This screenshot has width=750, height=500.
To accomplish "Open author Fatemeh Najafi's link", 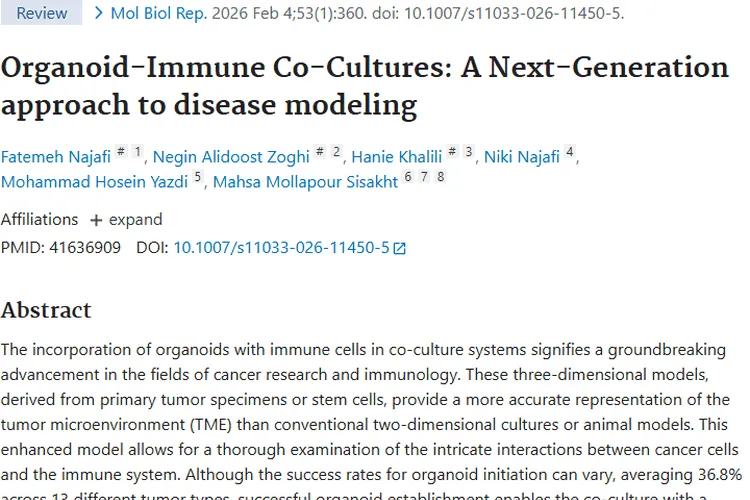I will click(55, 157).
